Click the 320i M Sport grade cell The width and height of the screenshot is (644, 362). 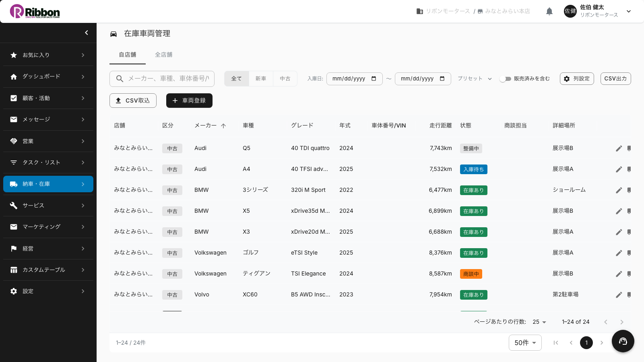[308, 190]
